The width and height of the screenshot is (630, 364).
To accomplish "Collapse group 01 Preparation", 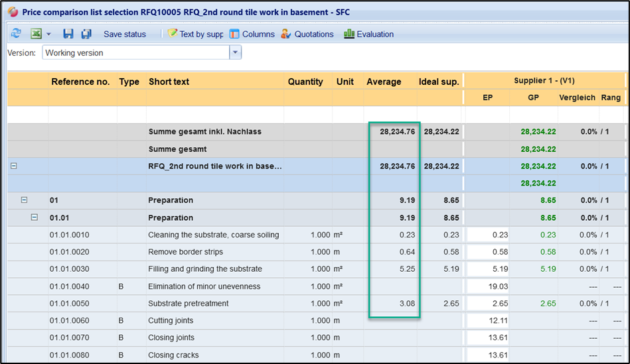I will [25, 200].
